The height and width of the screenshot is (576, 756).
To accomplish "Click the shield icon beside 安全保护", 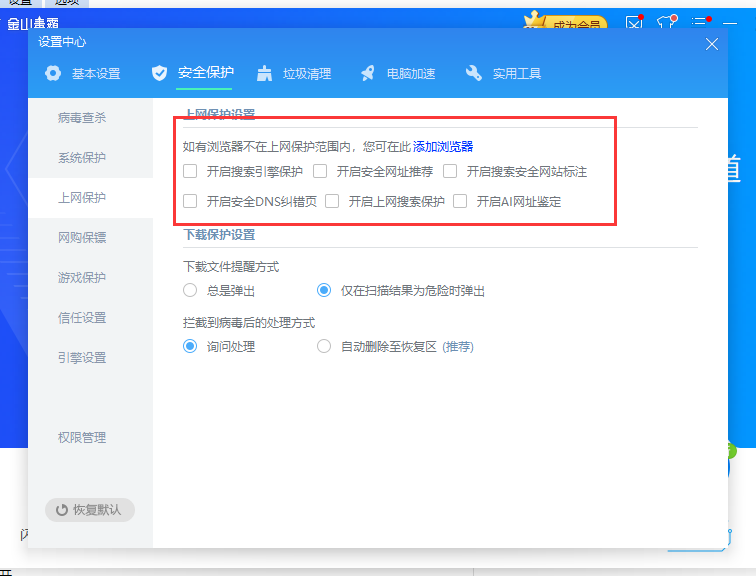I will point(159,73).
